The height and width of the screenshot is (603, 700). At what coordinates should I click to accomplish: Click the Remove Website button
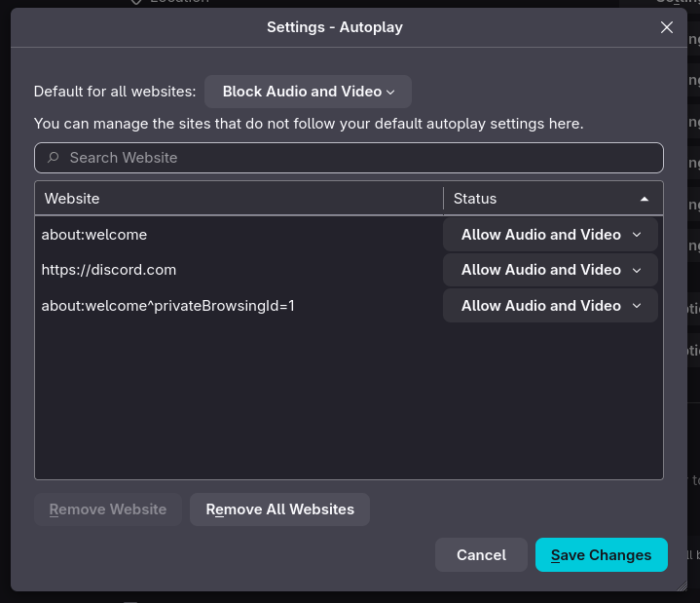coord(108,509)
